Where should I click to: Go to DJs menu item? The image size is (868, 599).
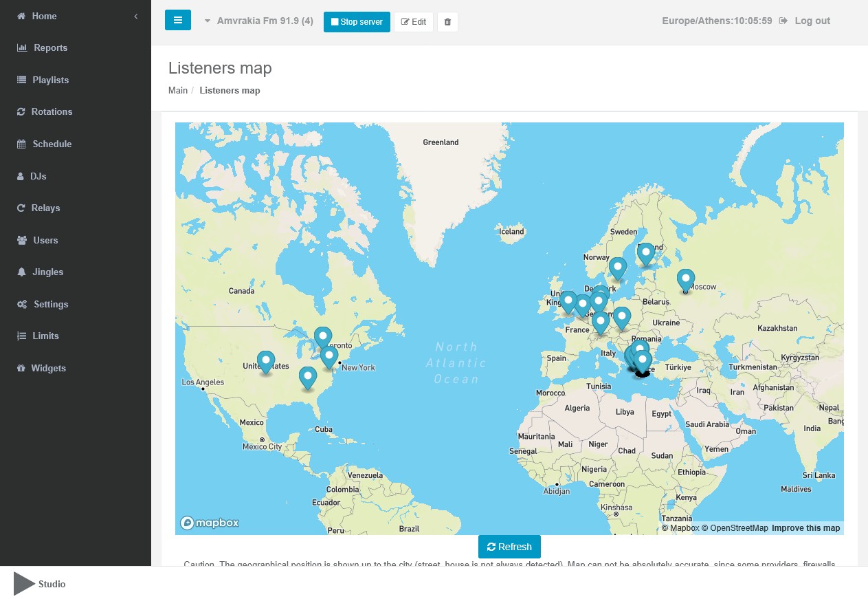pyautogui.click(x=38, y=176)
